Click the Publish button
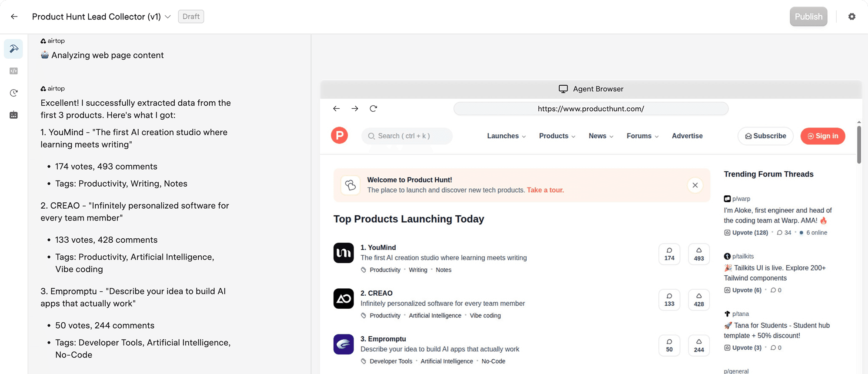This screenshot has width=868, height=374. tap(808, 17)
